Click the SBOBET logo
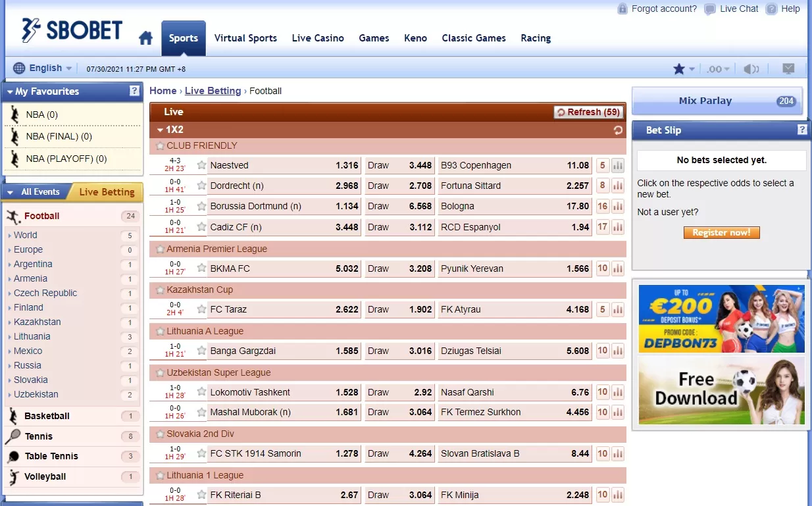 coord(72,30)
